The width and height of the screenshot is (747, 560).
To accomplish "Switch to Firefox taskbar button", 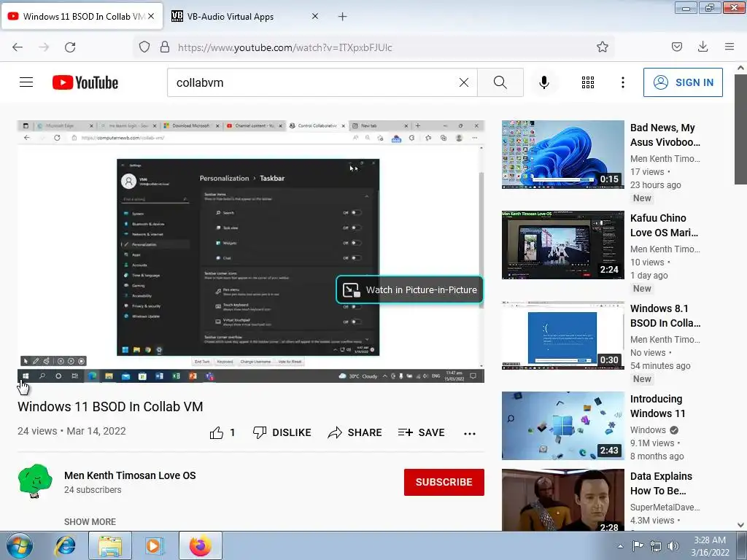I will coord(201,545).
